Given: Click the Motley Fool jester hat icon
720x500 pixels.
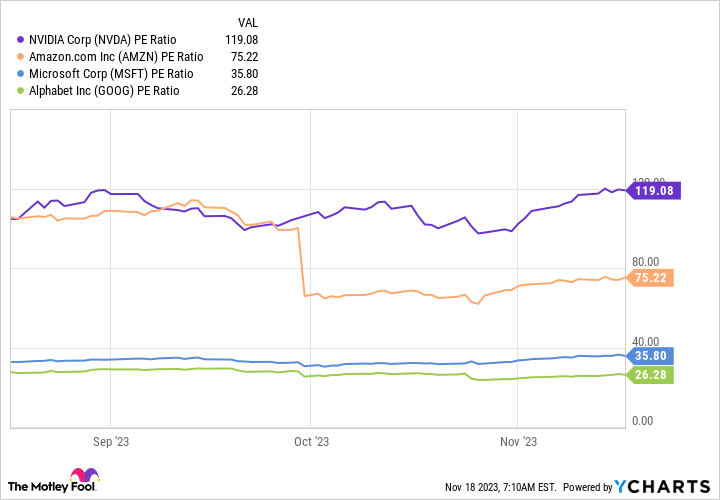Looking at the screenshot, I should pyautogui.click(x=85, y=480).
